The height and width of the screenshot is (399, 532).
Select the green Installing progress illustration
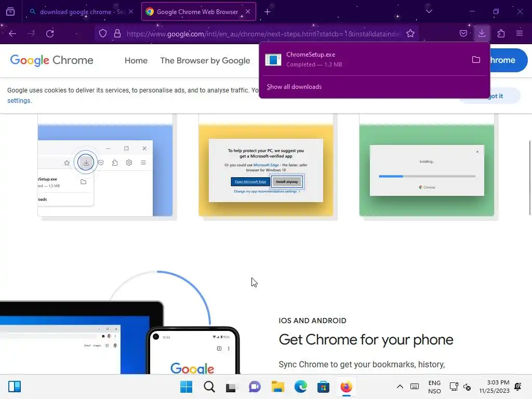click(x=427, y=170)
